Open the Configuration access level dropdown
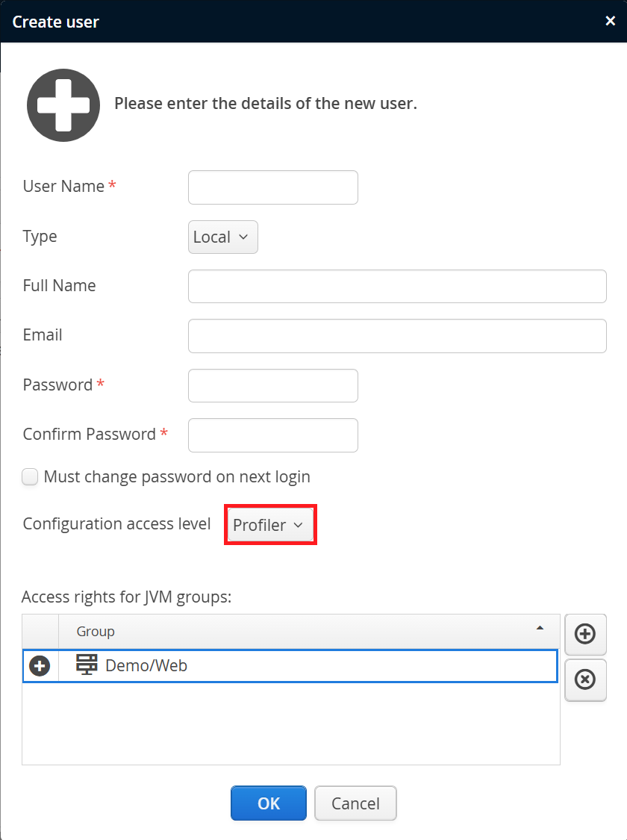The image size is (627, 840). (269, 525)
